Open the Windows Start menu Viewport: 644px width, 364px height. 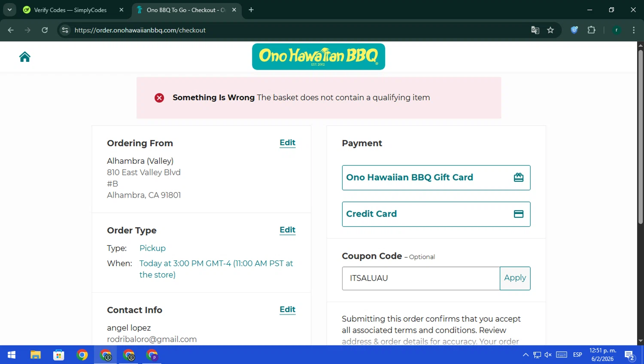tap(12, 355)
